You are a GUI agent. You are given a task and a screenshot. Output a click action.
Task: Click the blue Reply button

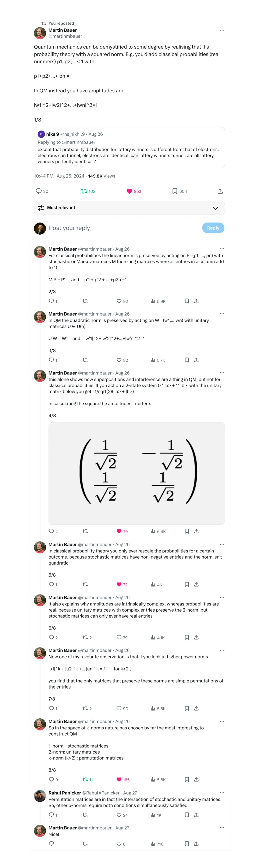pyautogui.click(x=213, y=228)
